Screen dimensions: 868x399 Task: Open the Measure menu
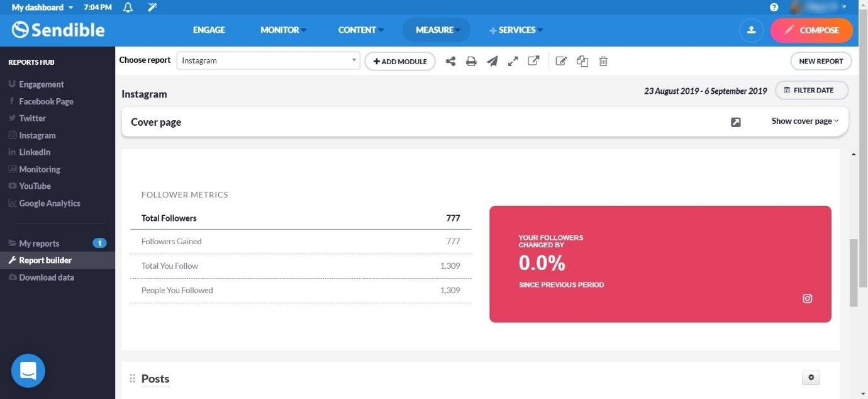point(437,30)
